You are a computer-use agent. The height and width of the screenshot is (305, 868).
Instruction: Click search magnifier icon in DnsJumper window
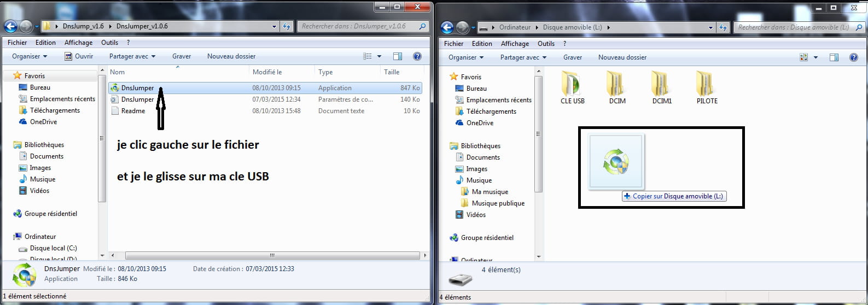point(422,26)
